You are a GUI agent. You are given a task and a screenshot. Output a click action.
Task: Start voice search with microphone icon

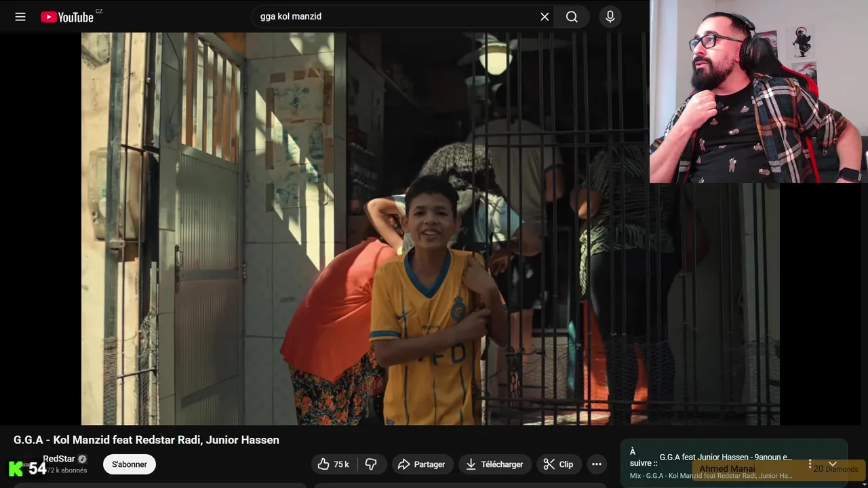coord(610,17)
